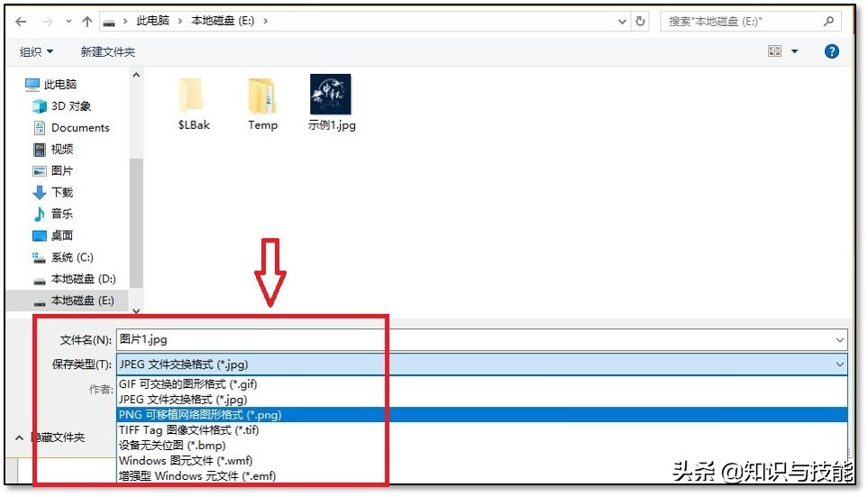Collapse folders with 隐藏文件夹 chevron

19,437
